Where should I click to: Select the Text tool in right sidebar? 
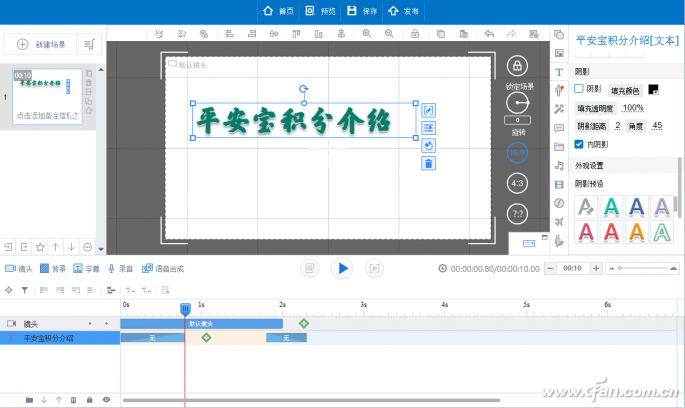(x=559, y=72)
